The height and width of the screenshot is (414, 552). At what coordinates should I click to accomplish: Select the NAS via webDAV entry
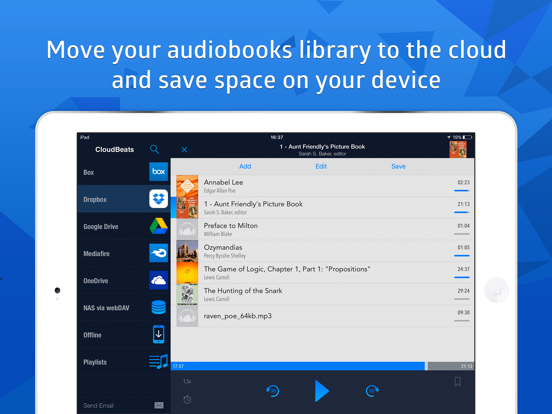(124, 307)
